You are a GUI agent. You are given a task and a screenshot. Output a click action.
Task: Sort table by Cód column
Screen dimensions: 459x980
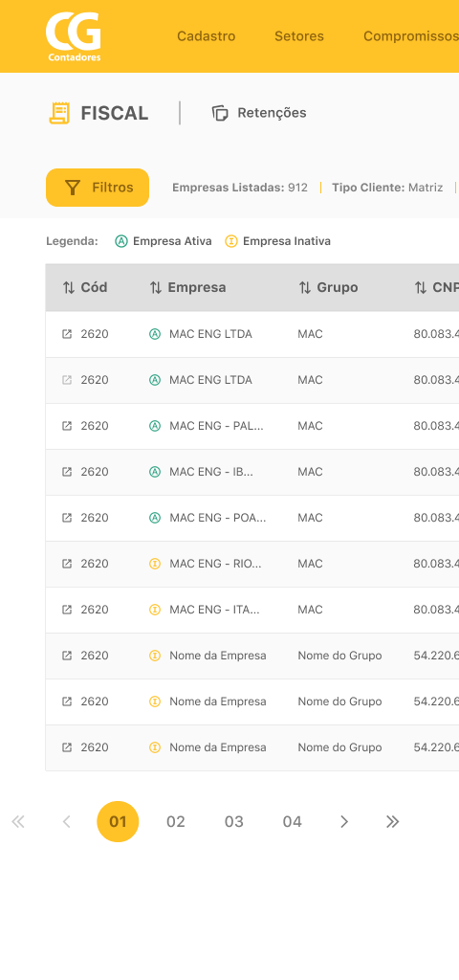(x=85, y=287)
